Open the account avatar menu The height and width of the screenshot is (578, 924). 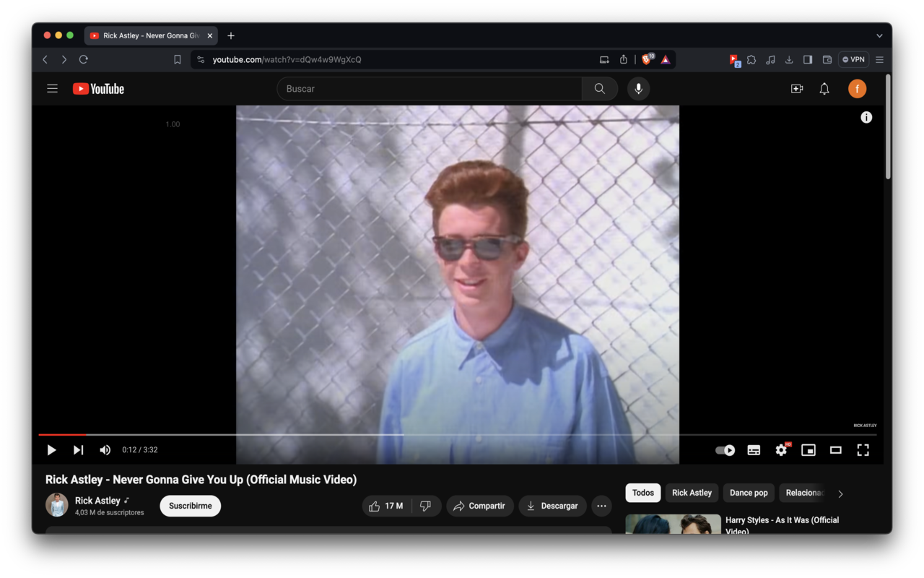(857, 89)
